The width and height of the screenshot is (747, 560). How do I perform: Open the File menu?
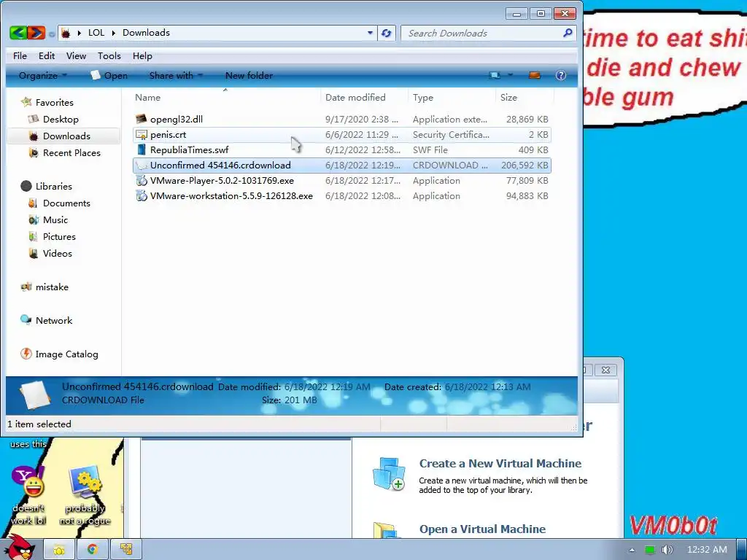(x=20, y=55)
